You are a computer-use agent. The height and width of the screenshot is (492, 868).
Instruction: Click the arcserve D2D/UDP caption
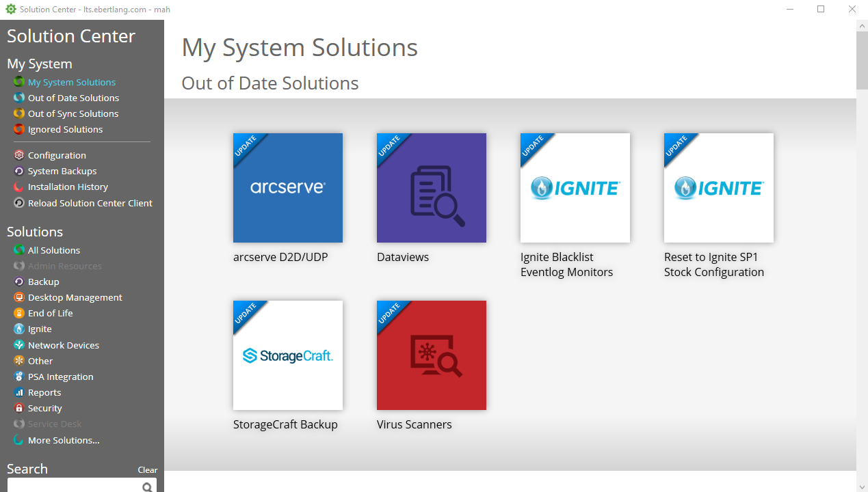[280, 257]
